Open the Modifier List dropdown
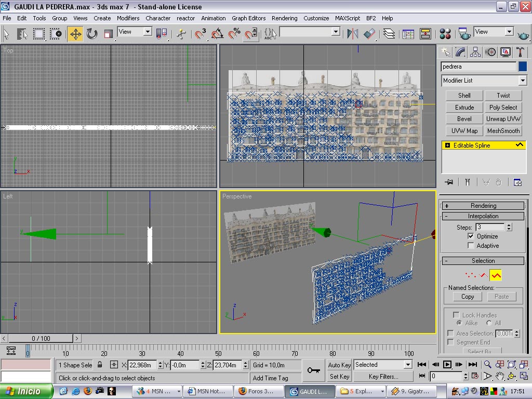Screen dimensions: 532x399 (x=523, y=81)
